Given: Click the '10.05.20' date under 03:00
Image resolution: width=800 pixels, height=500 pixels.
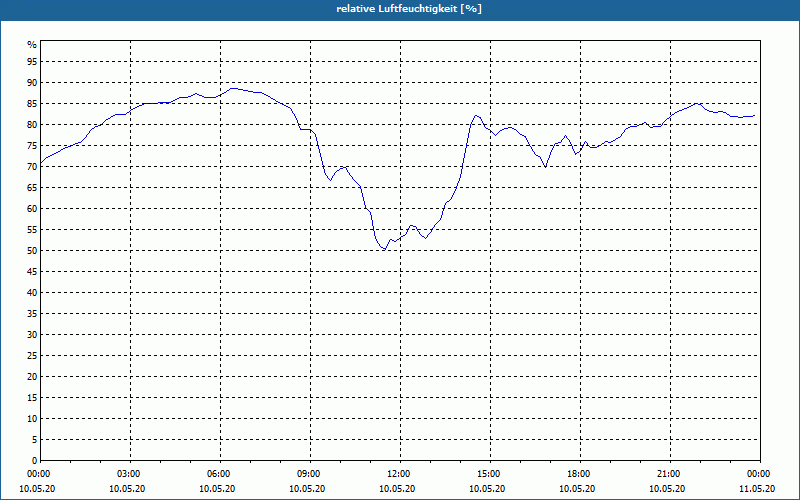Looking at the screenshot, I should point(127,489).
